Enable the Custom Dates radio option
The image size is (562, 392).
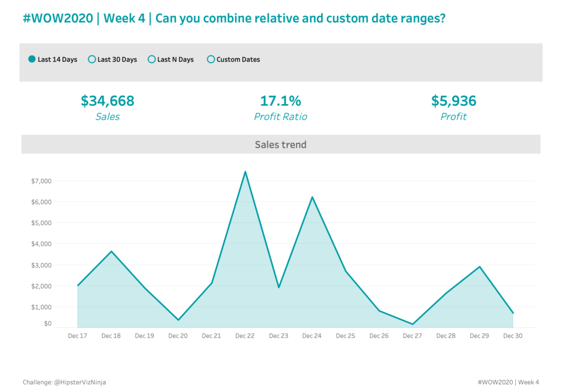tap(211, 59)
